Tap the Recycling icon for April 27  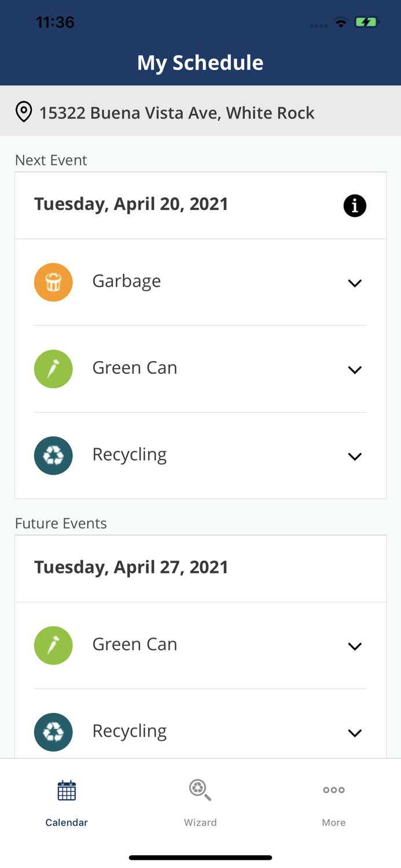53,731
